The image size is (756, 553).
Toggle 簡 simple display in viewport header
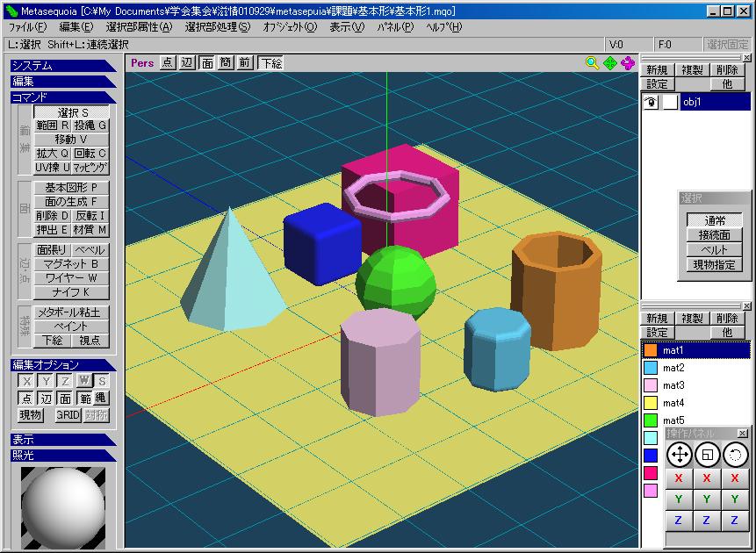click(x=226, y=62)
